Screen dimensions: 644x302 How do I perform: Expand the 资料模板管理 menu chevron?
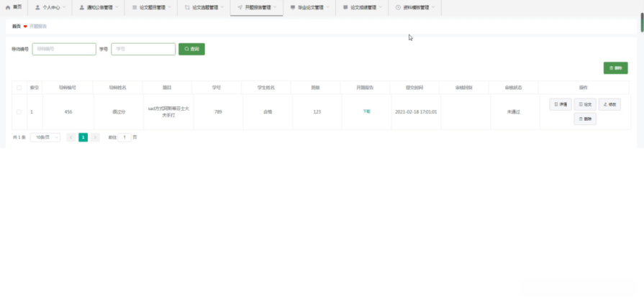[x=433, y=7]
